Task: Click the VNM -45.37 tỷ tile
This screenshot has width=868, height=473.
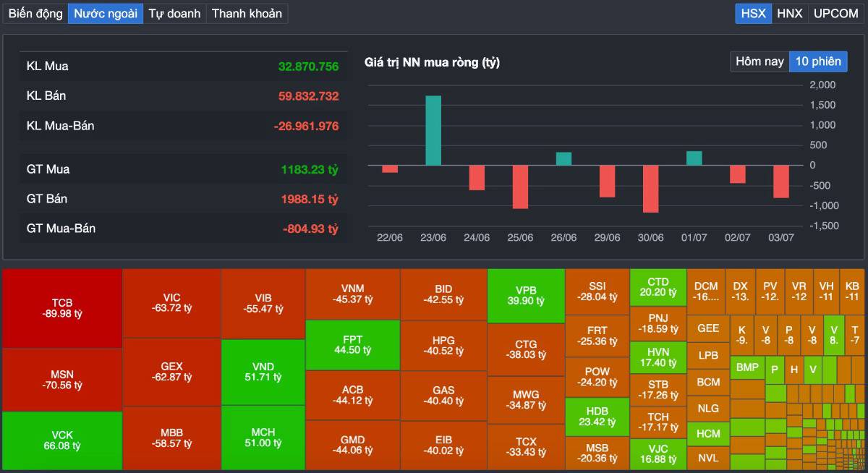Action: click(x=352, y=294)
